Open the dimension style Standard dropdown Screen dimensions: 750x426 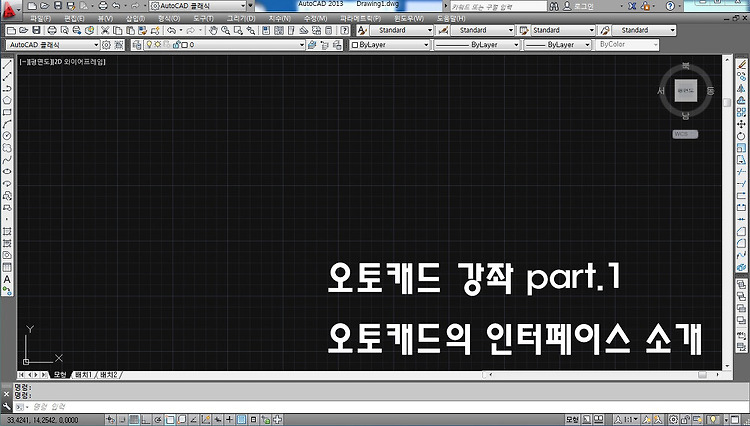pos(483,30)
